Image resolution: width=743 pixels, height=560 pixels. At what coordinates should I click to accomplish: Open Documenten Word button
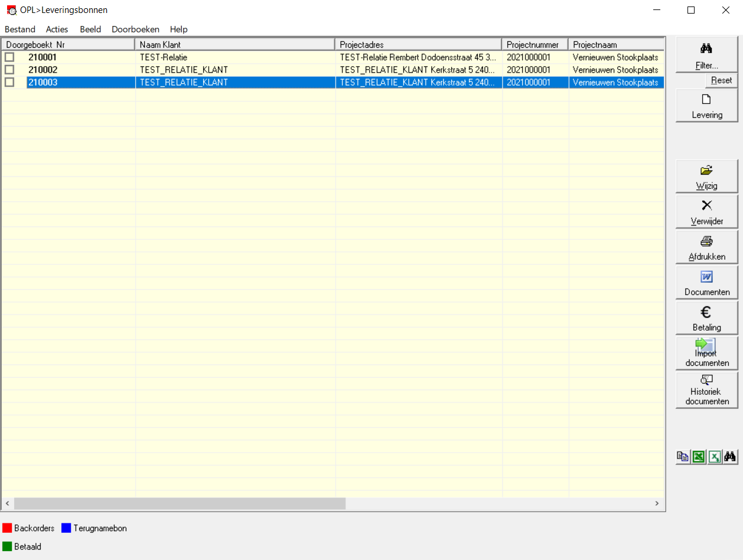click(x=706, y=283)
